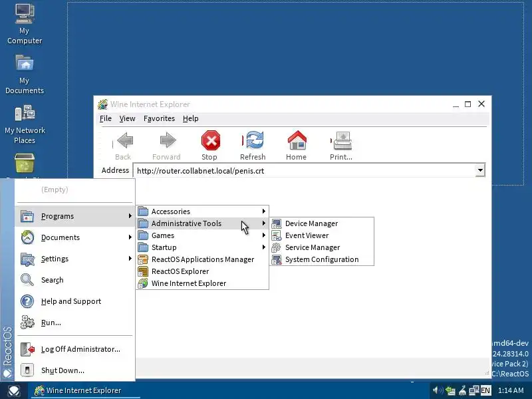Open Help and Support in Start menu

74,301
